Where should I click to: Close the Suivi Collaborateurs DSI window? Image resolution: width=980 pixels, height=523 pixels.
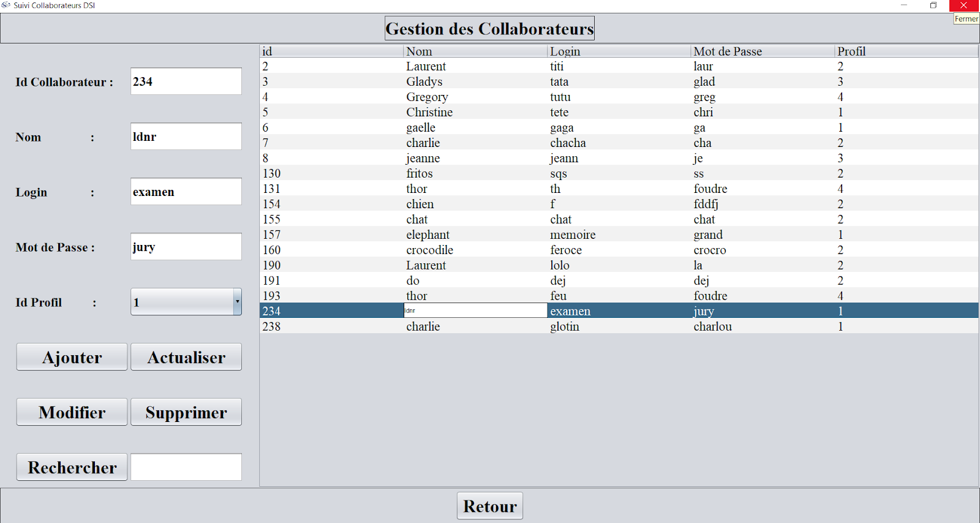[964, 6]
